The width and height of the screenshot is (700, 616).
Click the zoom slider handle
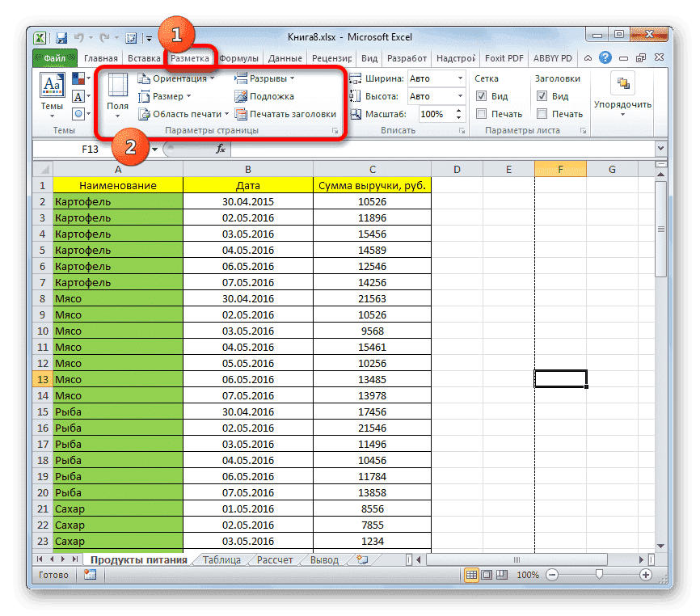click(598, 575)
